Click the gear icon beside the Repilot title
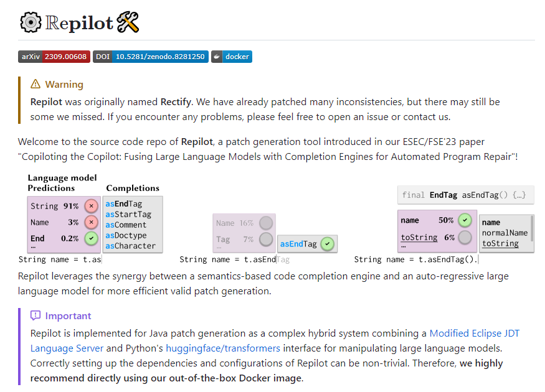The height and width of the screenshot is (392, 545). 31,22
